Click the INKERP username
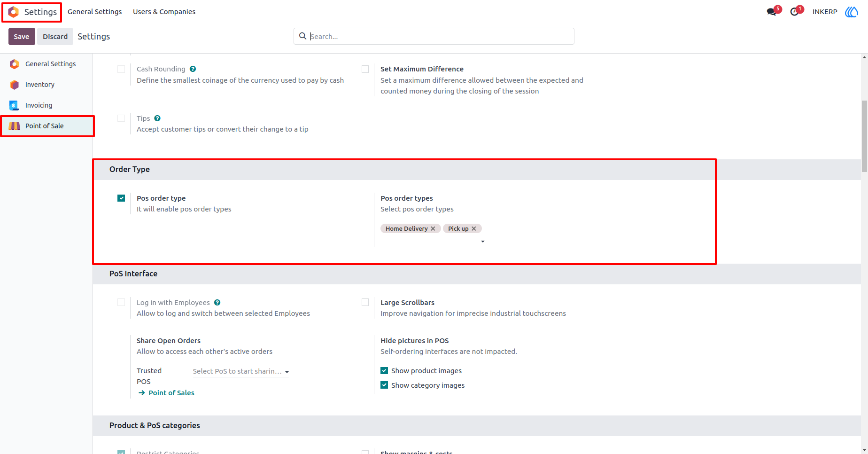 pyautogui.click(x=825, y=12)
